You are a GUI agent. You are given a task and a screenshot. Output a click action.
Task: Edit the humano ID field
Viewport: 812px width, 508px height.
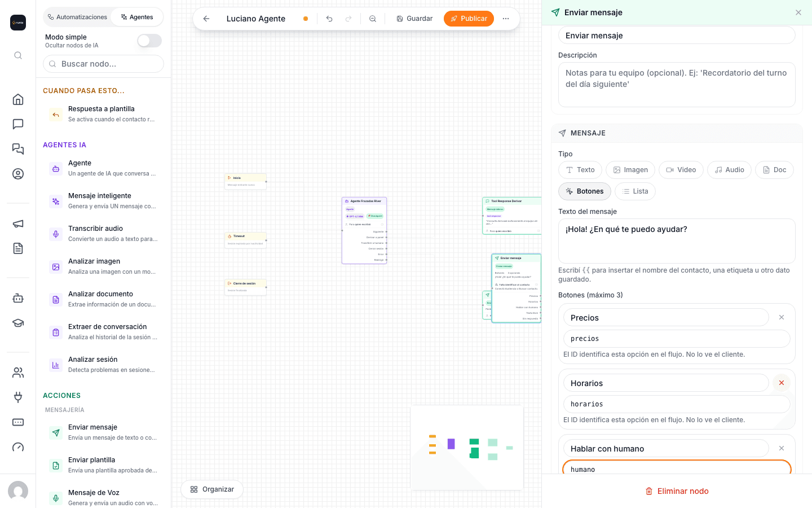[x=677, y=468]
